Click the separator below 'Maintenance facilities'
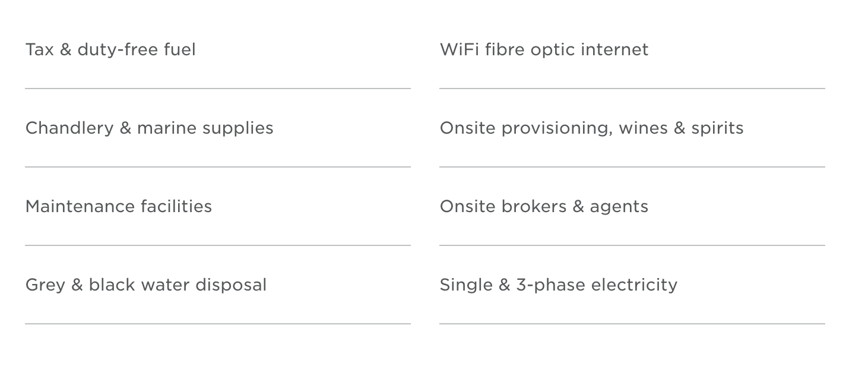This screenshot has width=868, height=366. coord(218,245)
